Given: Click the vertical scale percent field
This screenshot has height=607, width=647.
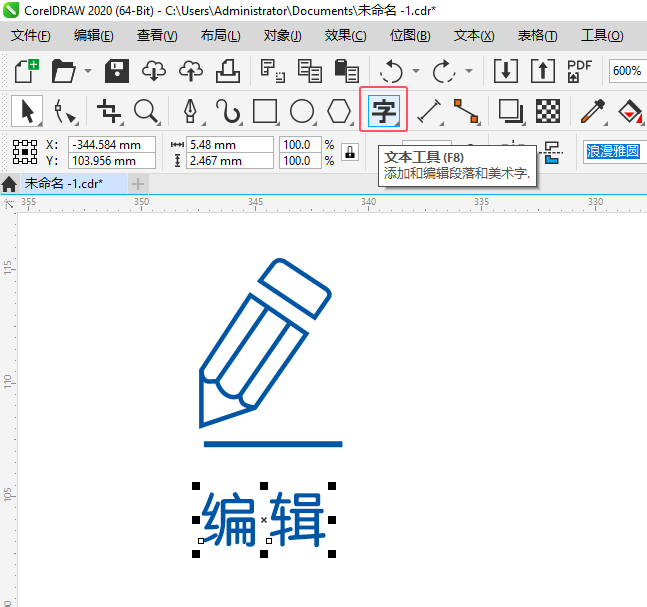Looking at the screenshot, I should (x=300, y=161).
